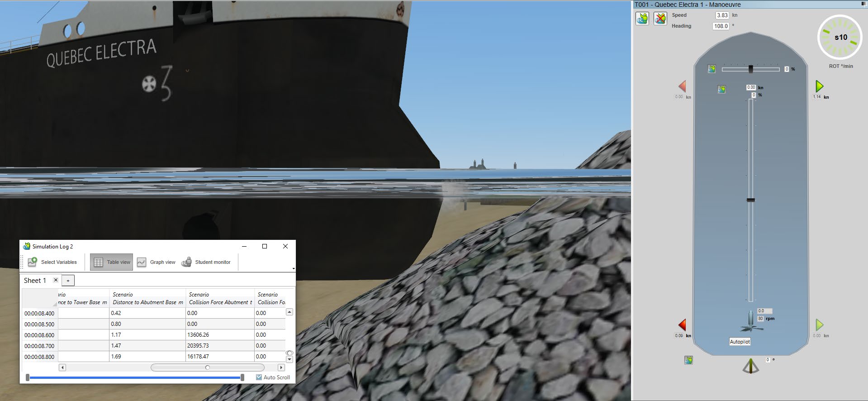Click the engine telegraph control icon

(x=722, y=89)
